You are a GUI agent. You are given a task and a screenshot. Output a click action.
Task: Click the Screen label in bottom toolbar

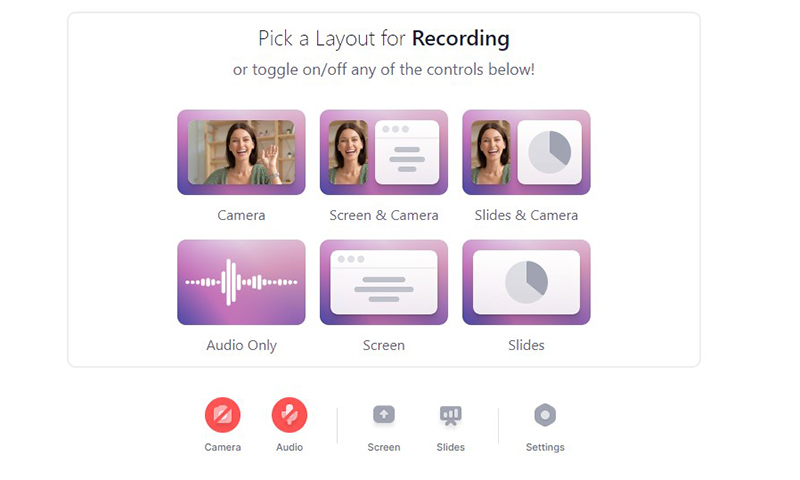pos(384,447)
